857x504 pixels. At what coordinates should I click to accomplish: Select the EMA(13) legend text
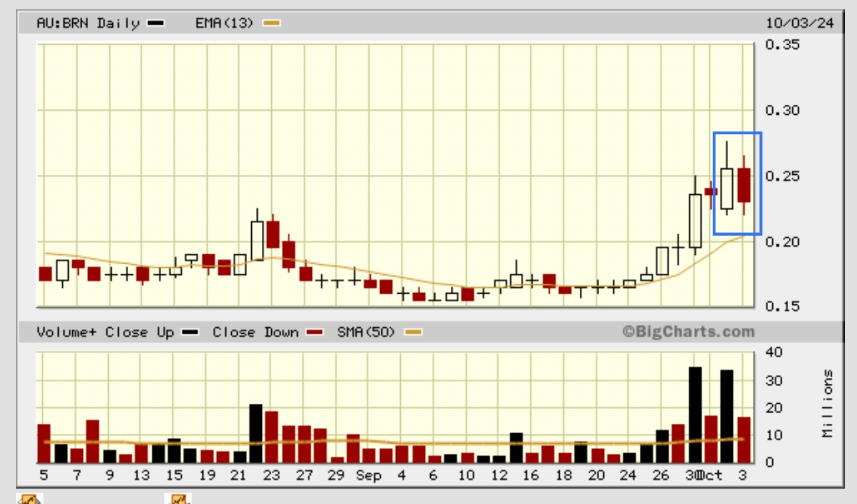[x=224, y=23]
